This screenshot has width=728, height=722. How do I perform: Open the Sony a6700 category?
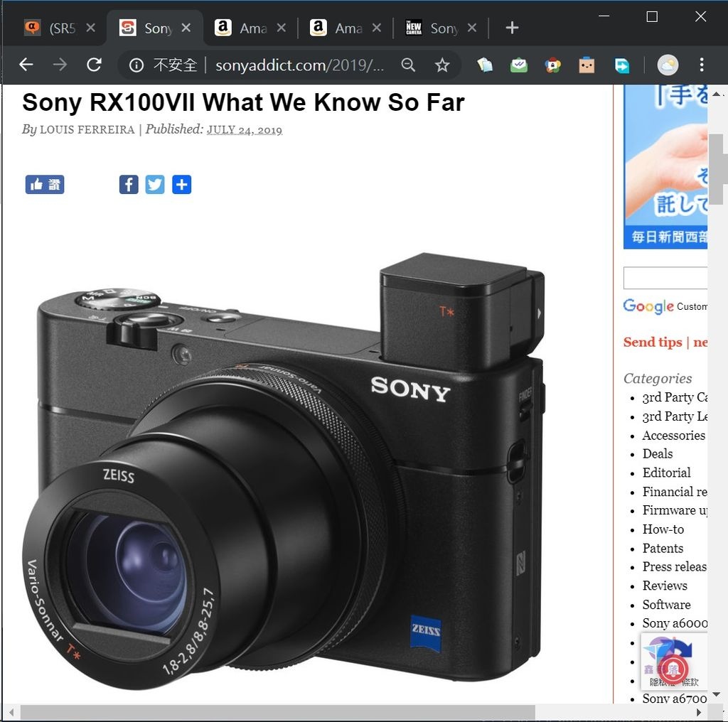pos(675,698)
